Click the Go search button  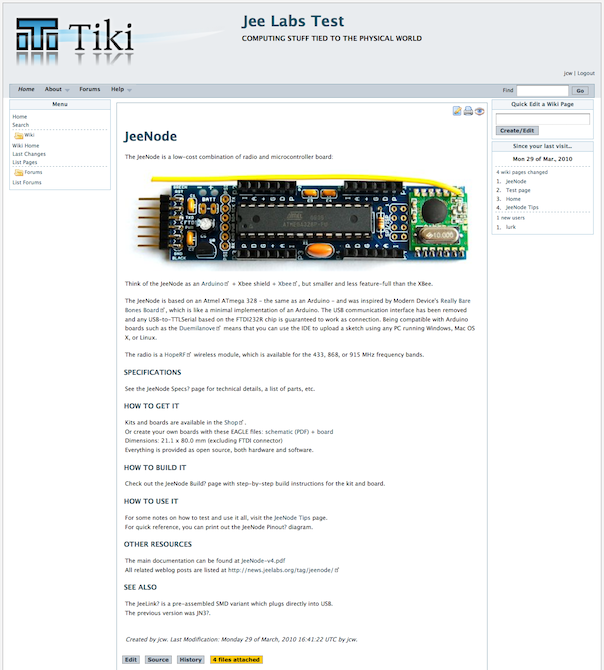[580, 91]
